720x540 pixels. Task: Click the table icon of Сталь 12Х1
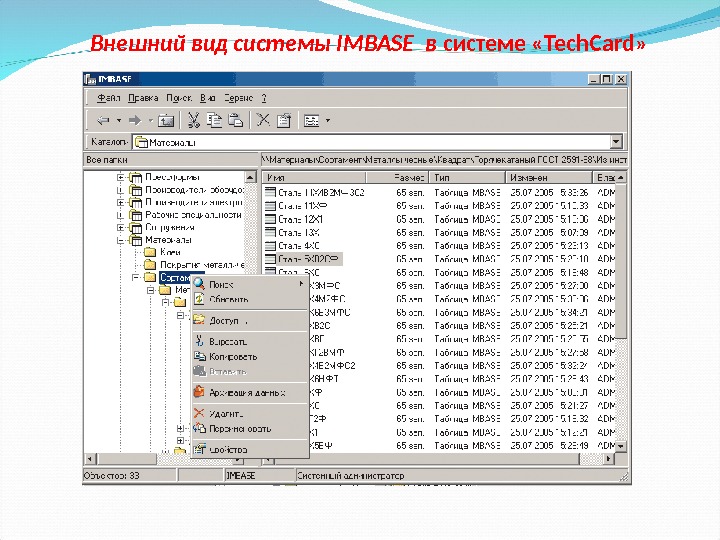270,219
